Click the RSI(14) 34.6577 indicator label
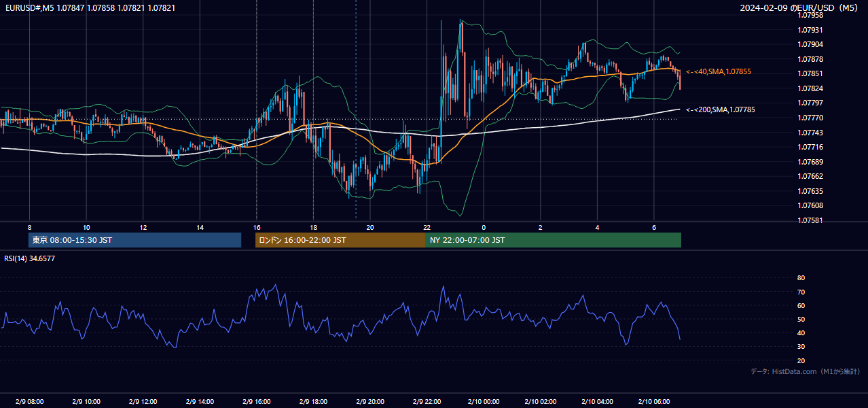The height and width of the screenshot is (408, 868). (29, 258)
